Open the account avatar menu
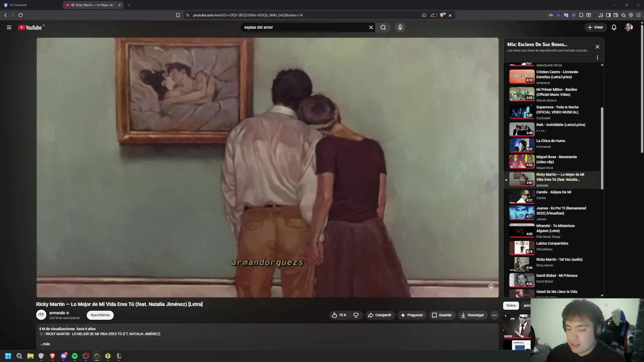 pyautogui.click(x=628, y=27)
